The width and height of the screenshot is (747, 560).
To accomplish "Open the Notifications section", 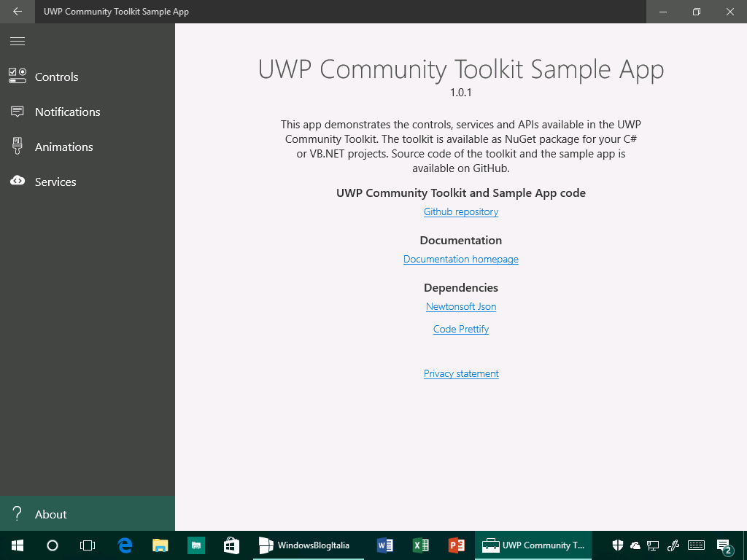I will [x=88, y=112].
